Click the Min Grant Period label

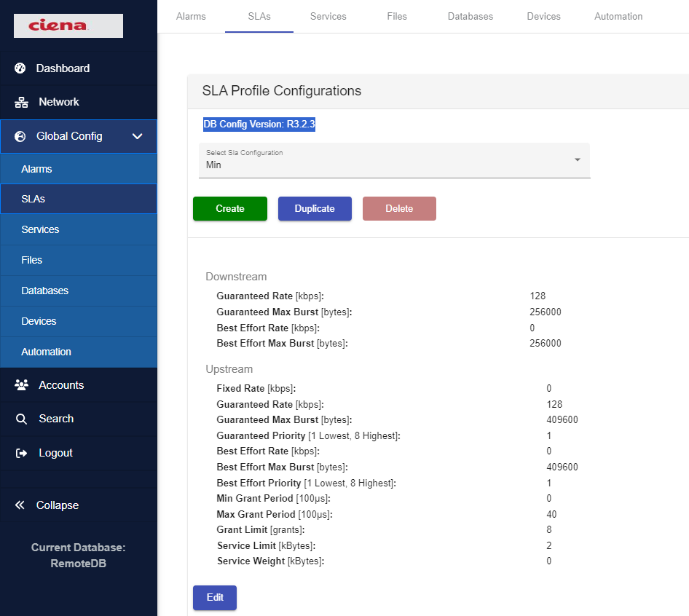coord(273,499)
